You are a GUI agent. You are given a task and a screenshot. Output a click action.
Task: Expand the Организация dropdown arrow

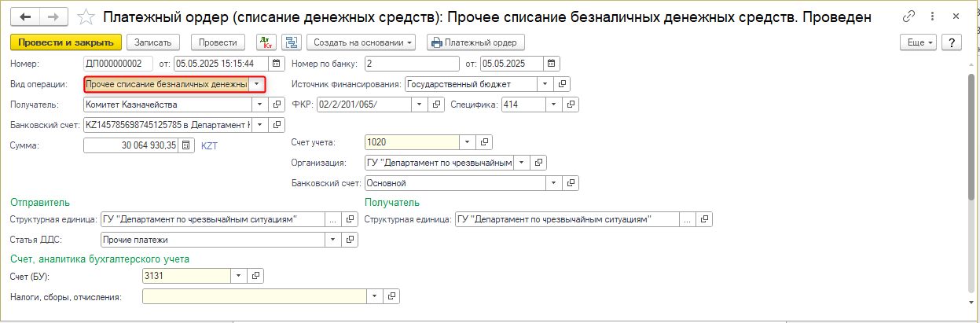pos(522,163)
